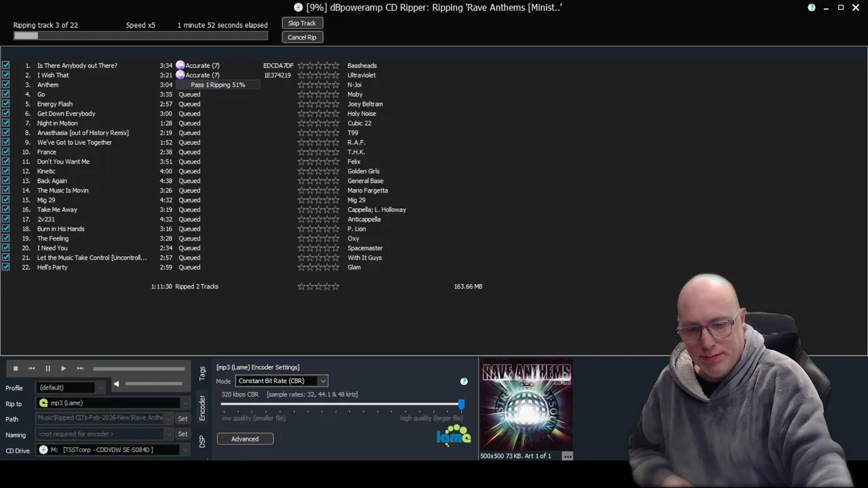Screen dimensions: 868x488
Task: Click the Cancel Rip button
Action: coord(302,37)
